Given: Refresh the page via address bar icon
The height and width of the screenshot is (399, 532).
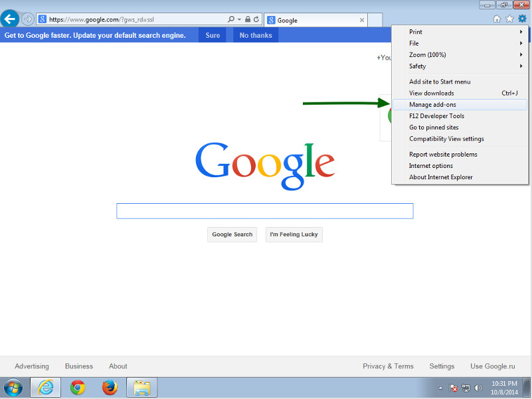Looking at the screenshot, I should click(x=256, y=20).
